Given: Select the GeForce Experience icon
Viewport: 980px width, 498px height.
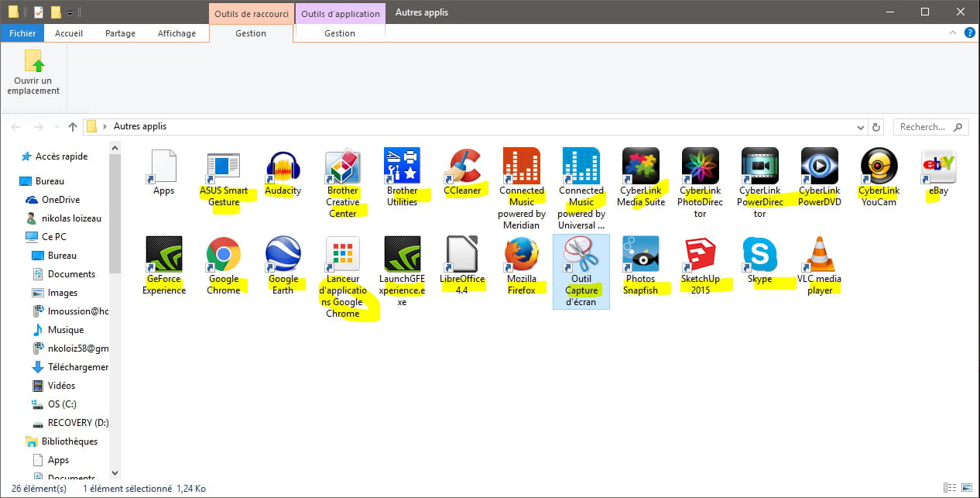Looking at the screenshot, I should tap(163, 254).
